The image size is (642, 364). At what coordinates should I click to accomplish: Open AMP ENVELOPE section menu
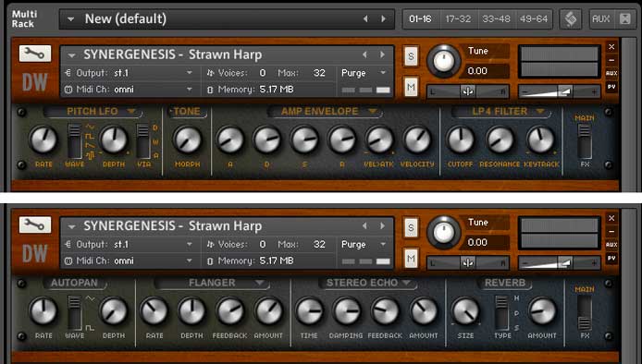372,111
